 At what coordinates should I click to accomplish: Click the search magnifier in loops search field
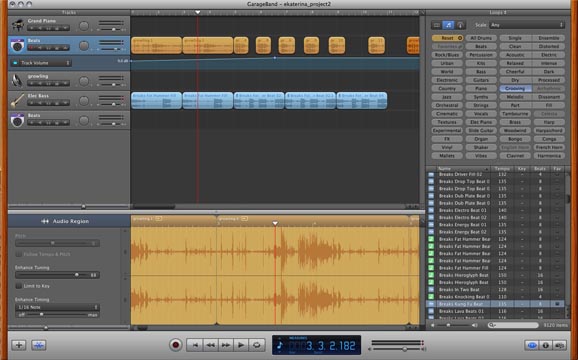[x=491, y=325]
